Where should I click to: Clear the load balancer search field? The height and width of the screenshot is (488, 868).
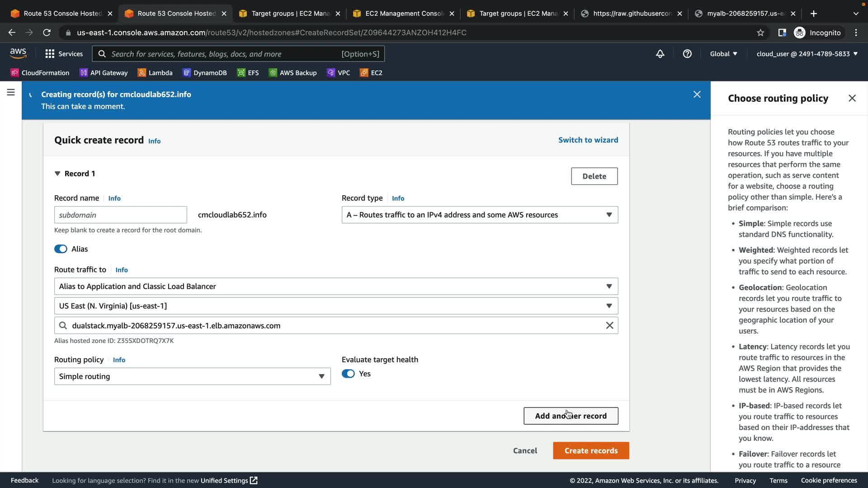pos(609,325)
